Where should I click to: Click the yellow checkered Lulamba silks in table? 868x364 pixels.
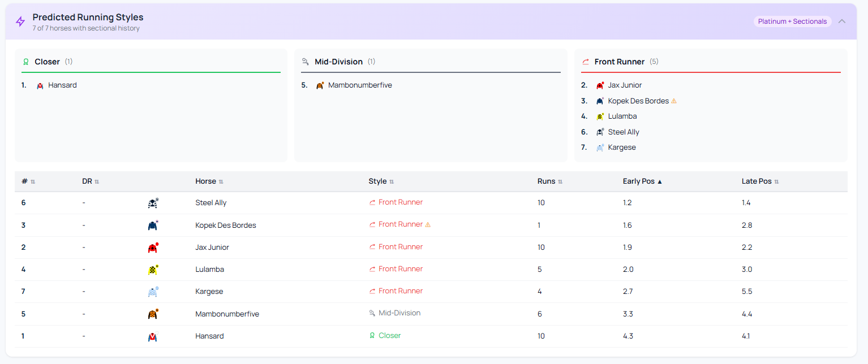coord(153,270)
